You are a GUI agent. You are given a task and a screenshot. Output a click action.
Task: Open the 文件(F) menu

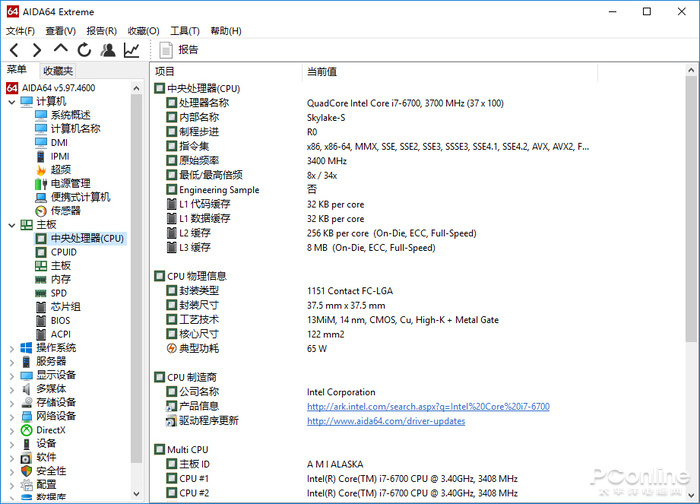tap(20, 31)
